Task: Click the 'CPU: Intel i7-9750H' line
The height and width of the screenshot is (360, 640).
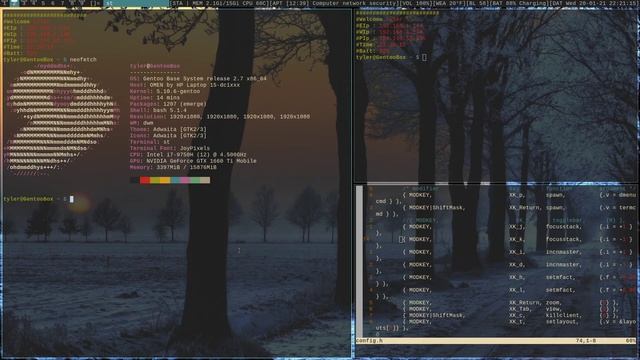Action: click(188, 155)
